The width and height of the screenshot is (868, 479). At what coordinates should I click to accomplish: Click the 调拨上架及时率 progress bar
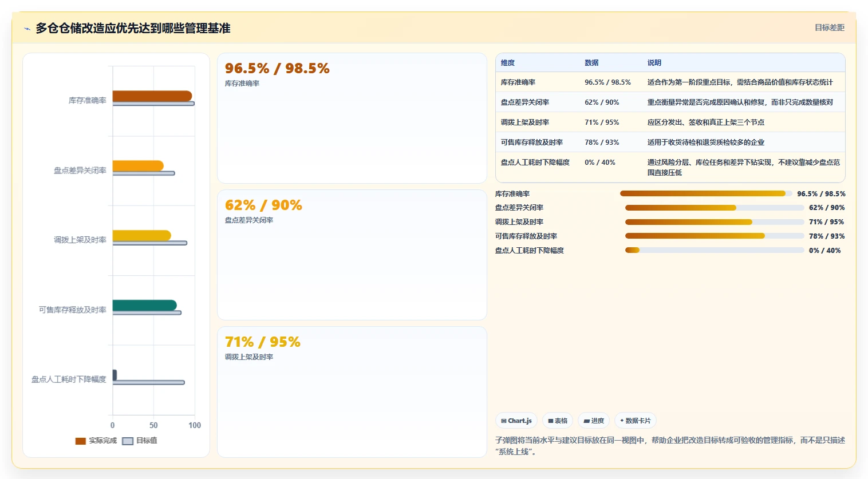[x=715, y=222]
